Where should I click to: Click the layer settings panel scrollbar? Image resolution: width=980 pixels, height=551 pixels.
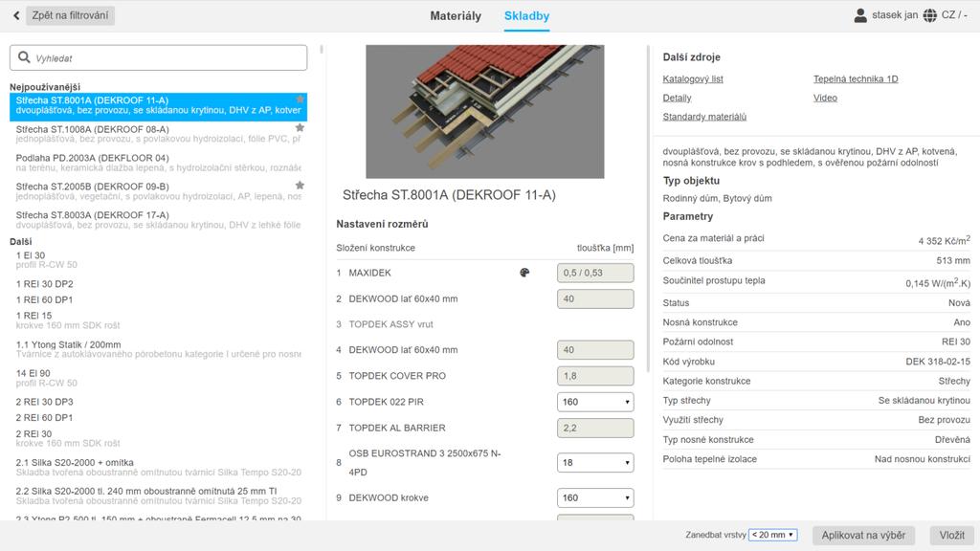[x=648, y=207]
